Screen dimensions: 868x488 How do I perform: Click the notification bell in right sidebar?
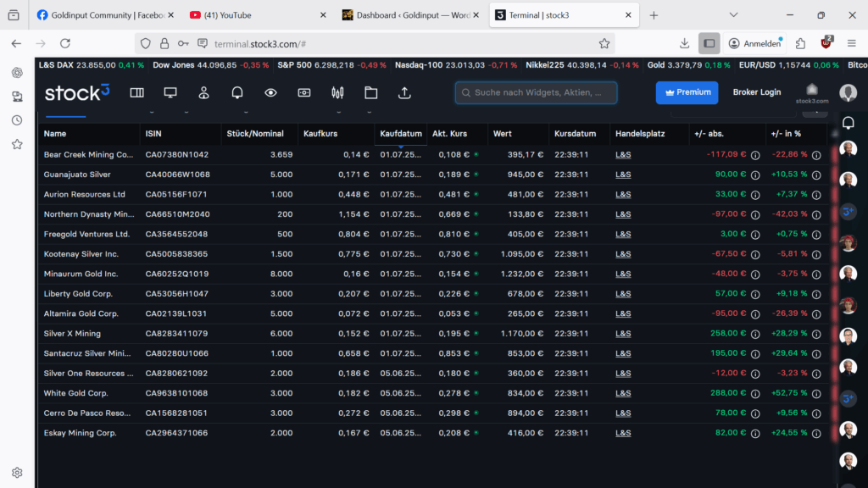coord(848,122)
